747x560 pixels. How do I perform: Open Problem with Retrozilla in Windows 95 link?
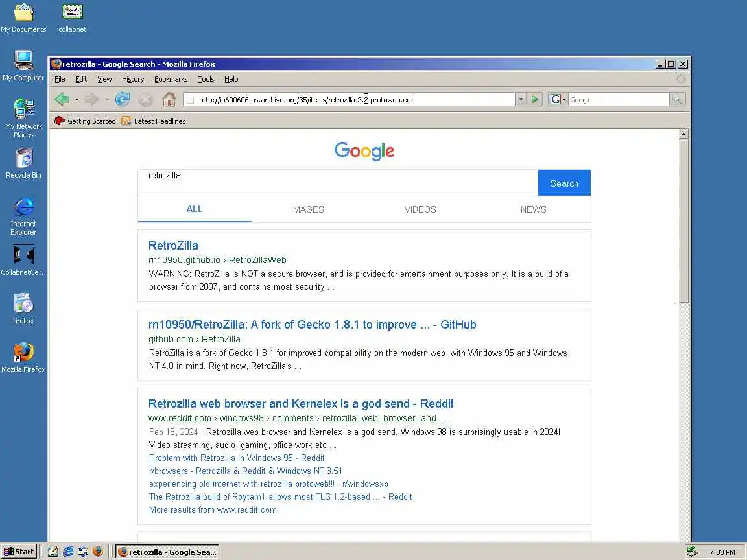click(x=236, y=458)
